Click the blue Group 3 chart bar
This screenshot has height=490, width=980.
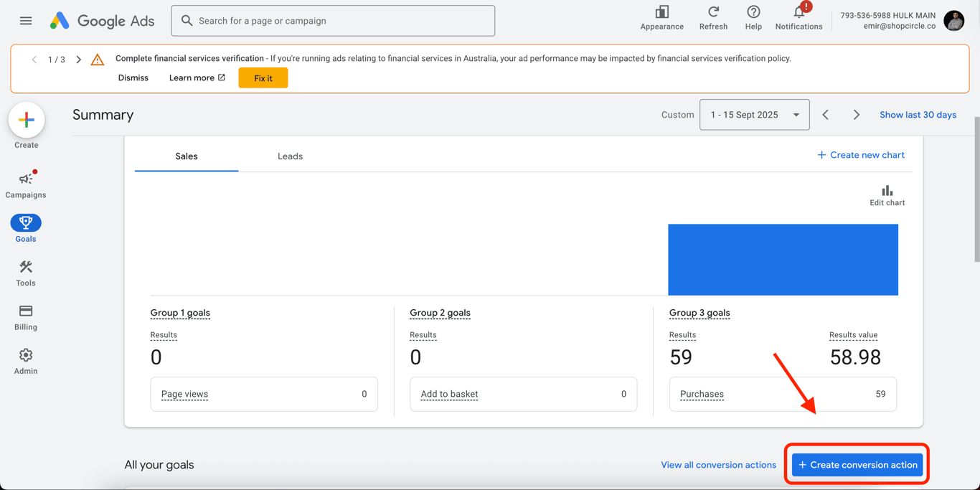pyautogui.click(x=783, y=259)
